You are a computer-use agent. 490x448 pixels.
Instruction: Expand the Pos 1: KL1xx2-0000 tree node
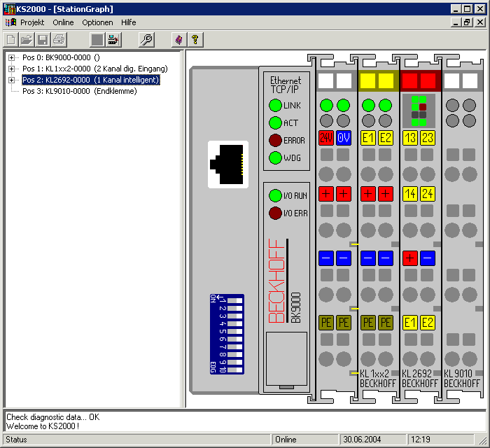point(12,69)
